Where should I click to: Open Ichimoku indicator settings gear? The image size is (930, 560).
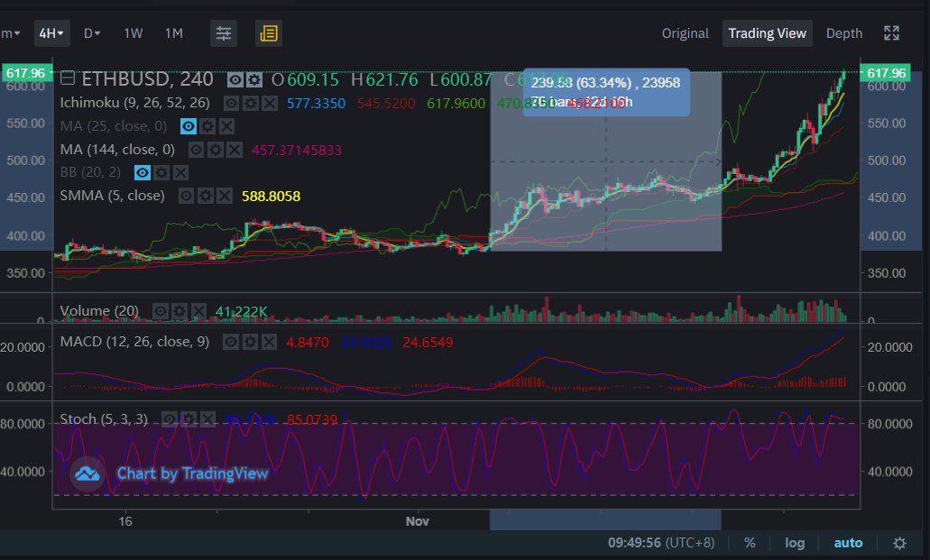(250, 103)
